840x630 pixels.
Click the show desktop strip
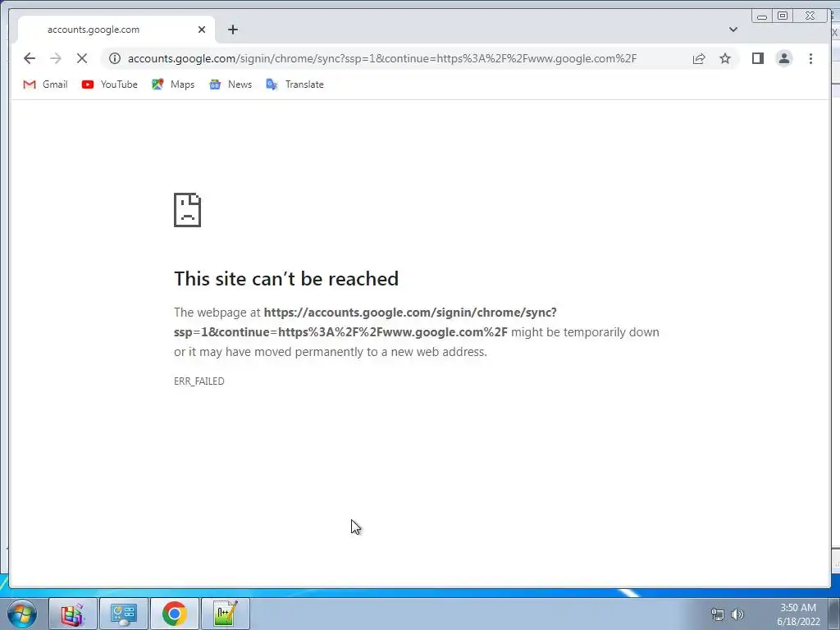click(x=834, y=614)
